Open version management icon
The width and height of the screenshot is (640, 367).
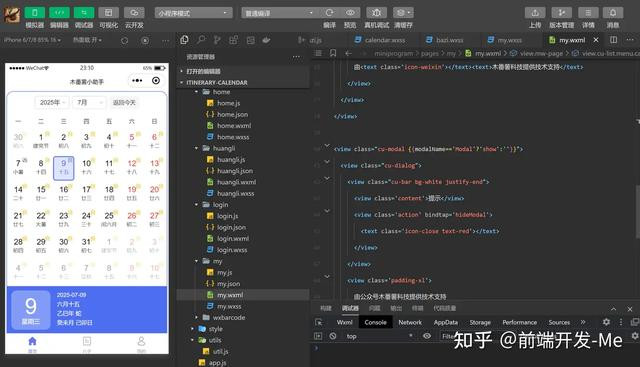[x=562, y=13]
